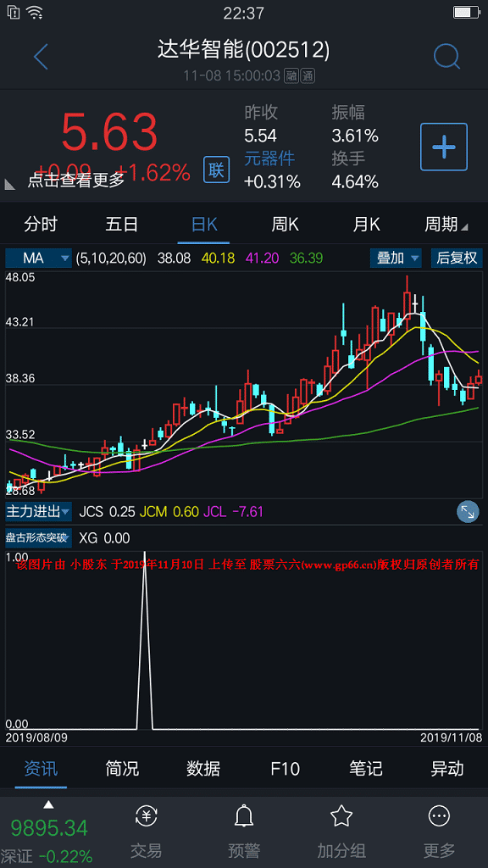Open the 笔记 notes tab
This screenshot has height=868, width=488.
[x=366, y=768]
